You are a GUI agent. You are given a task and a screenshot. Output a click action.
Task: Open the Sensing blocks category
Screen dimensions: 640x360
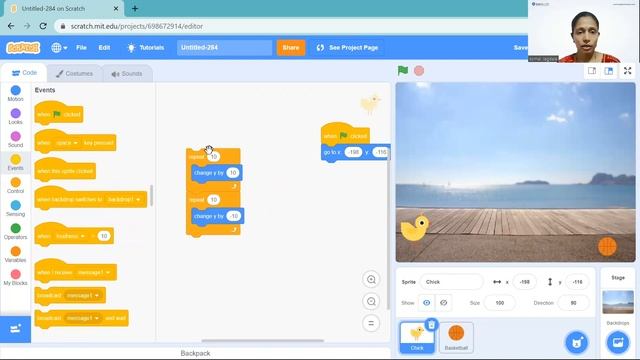(x=16, y=208)
